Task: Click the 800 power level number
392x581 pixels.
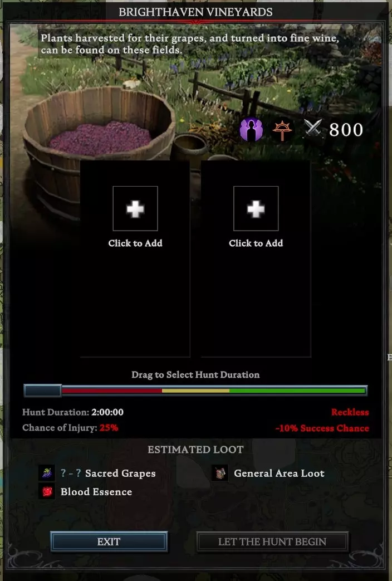Action: pyautogui.click(x=346, y=129)
